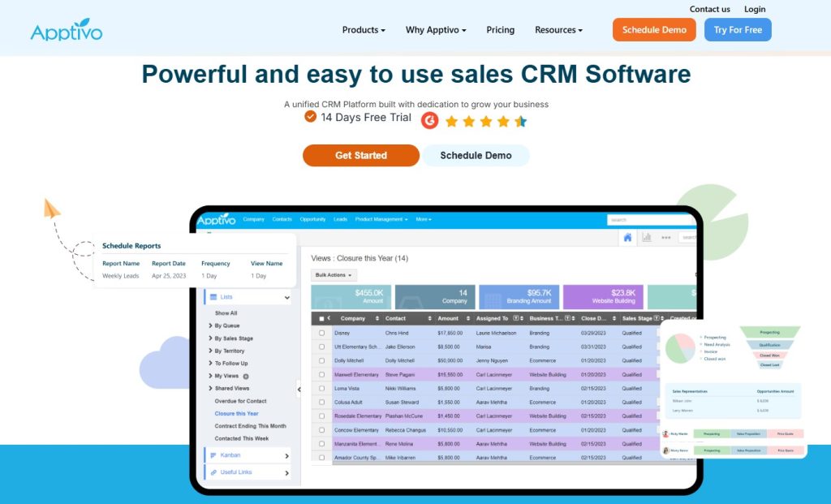Open the Contacts tab in the CRM navbar

pos(282,219)
